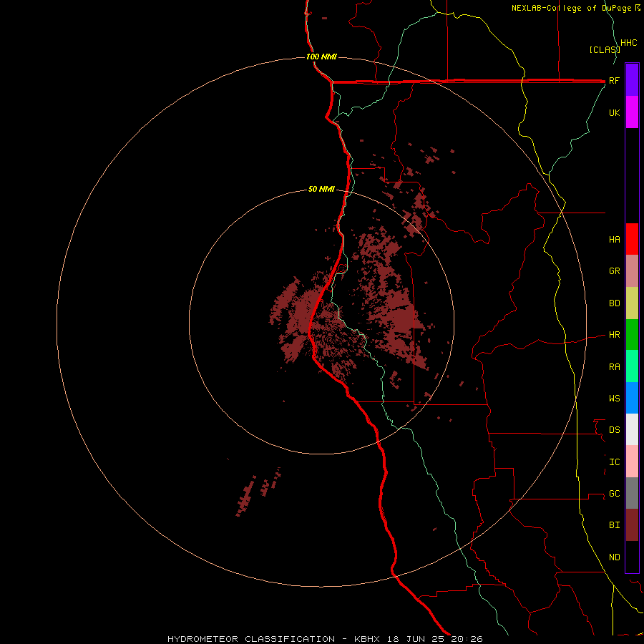Click the HYDROMETEOR CLASSIFICATION title text
This screenshot has width=644, height=644.
coord(251,639)
